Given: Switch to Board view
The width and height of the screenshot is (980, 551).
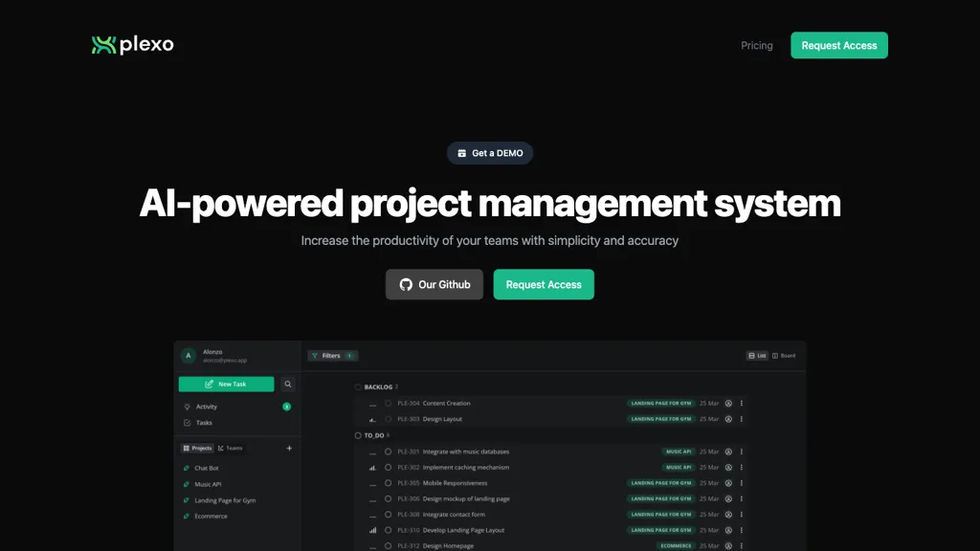Looking at the screenshot, I should click(785, 355).
